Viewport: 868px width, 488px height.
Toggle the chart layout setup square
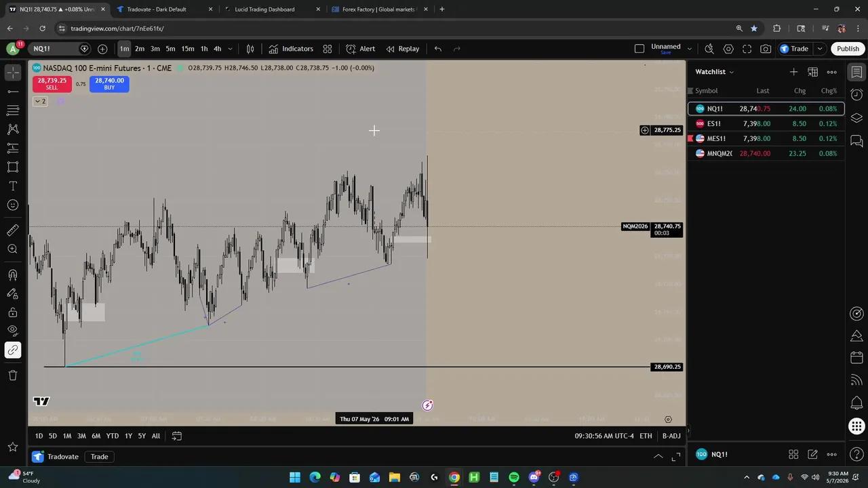click(x=639, y=49)
